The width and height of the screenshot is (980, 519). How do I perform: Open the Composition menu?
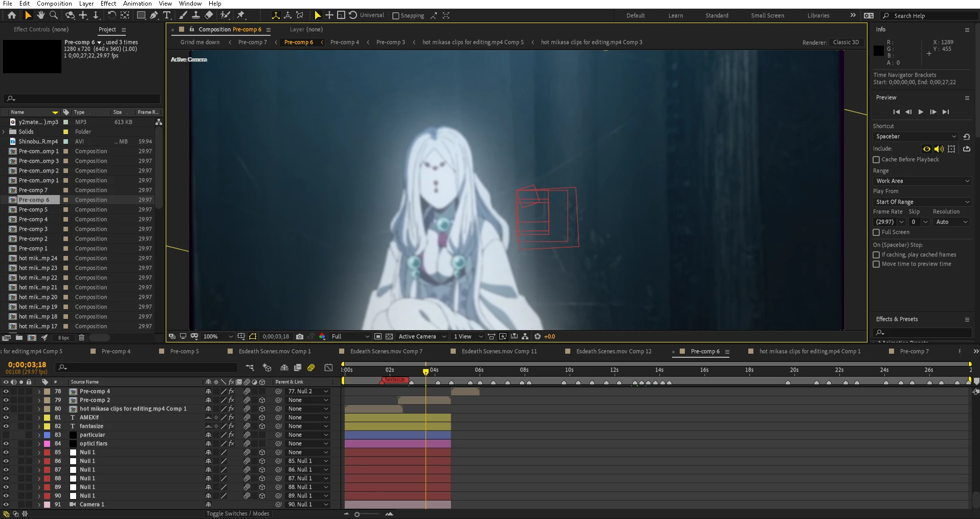54,4
